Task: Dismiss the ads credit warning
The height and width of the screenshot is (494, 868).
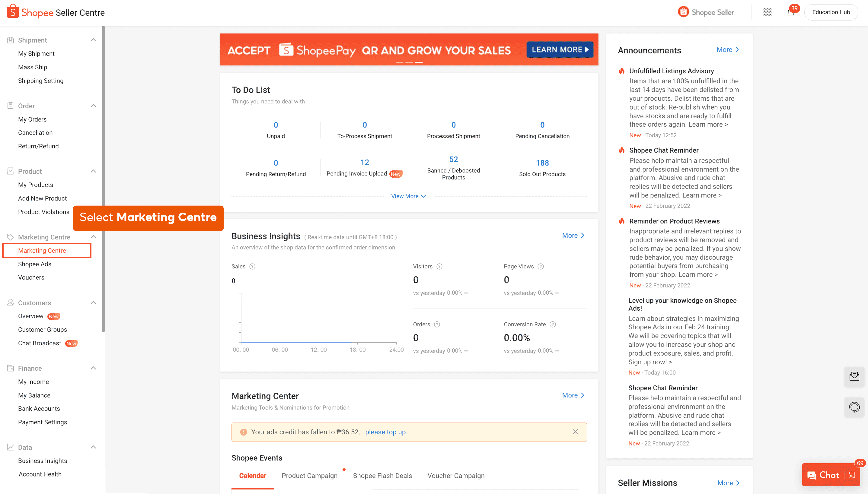Action: click(x=575, y=432)
